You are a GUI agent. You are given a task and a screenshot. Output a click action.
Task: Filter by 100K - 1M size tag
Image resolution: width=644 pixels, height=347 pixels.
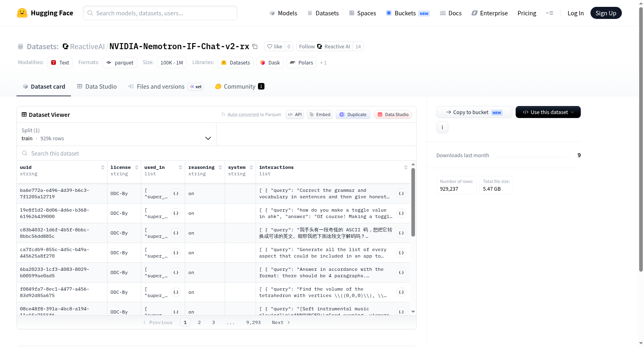pyautogui.click(x=172, y=62)
